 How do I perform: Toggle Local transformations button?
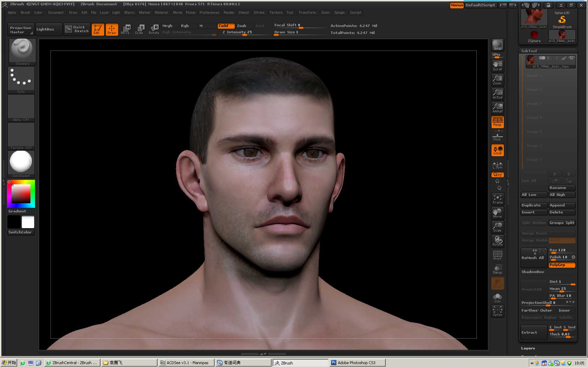pos(497,150)
